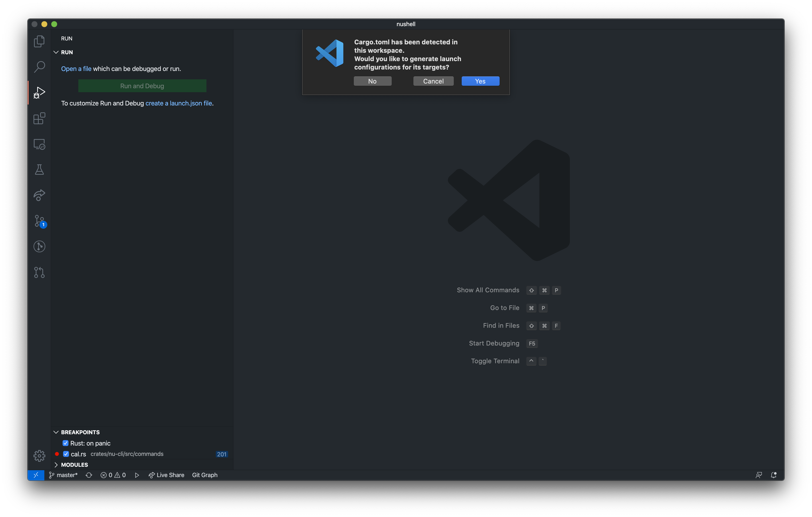Screen dimensions: 812x517
Task: Open the notifications bell in status bar
Action: point(774,475)
